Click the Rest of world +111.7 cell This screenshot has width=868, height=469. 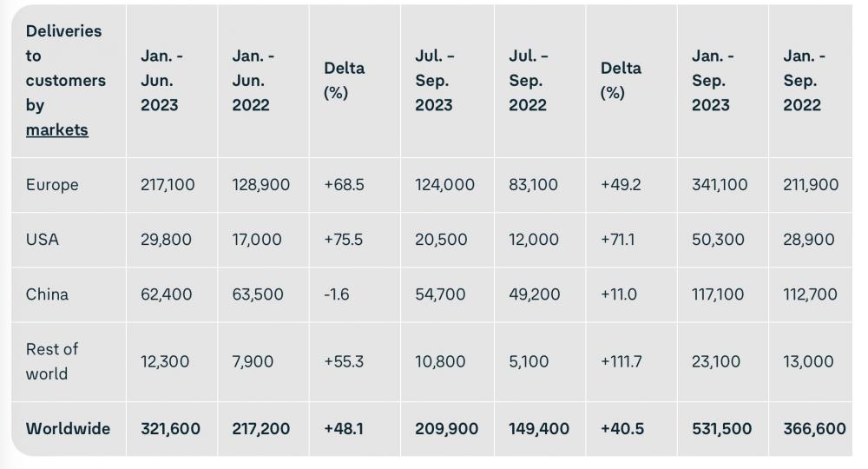621,361
